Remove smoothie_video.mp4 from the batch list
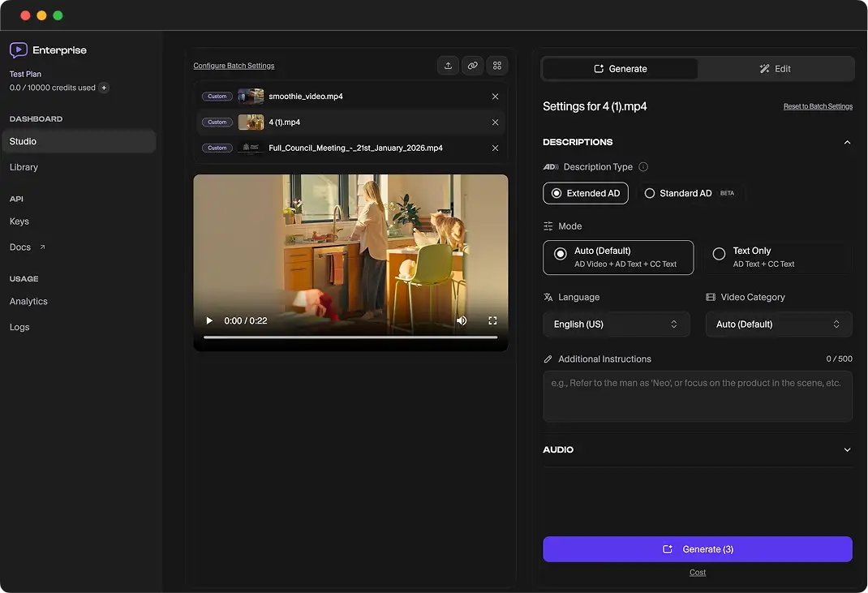This screenshot has width=868, height=593. click(x=495, y=96)
